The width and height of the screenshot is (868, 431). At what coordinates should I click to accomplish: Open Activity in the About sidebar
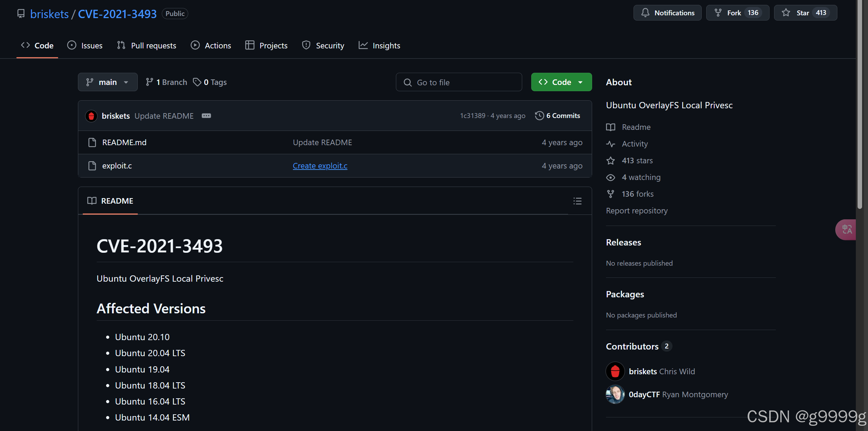click(635, 144)
